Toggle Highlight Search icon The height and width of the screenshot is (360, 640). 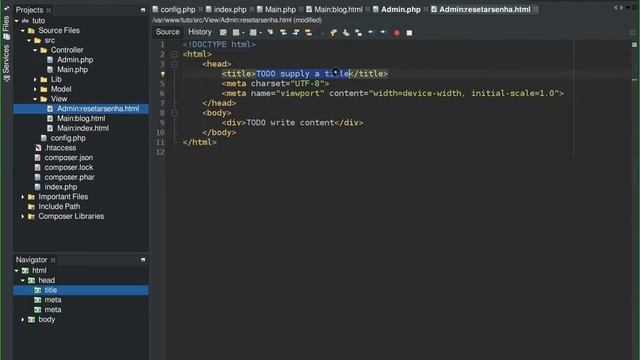pos(309,32)
